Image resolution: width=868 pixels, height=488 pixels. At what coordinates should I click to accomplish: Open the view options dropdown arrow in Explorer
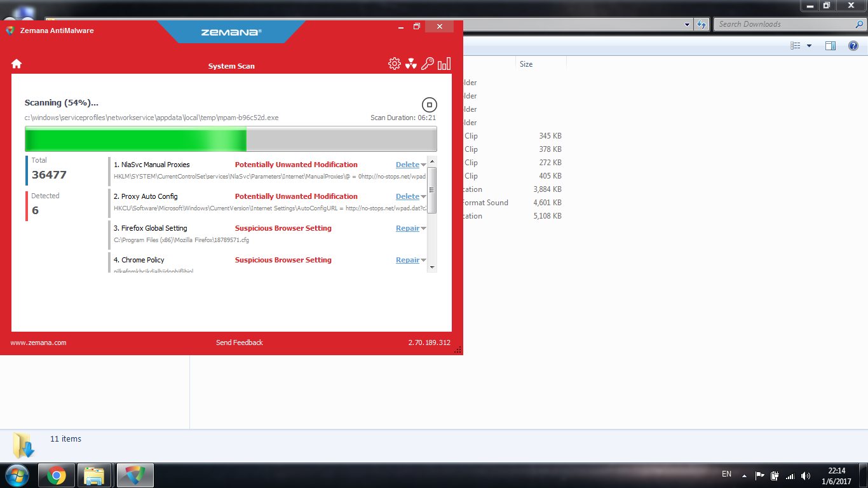809,46
